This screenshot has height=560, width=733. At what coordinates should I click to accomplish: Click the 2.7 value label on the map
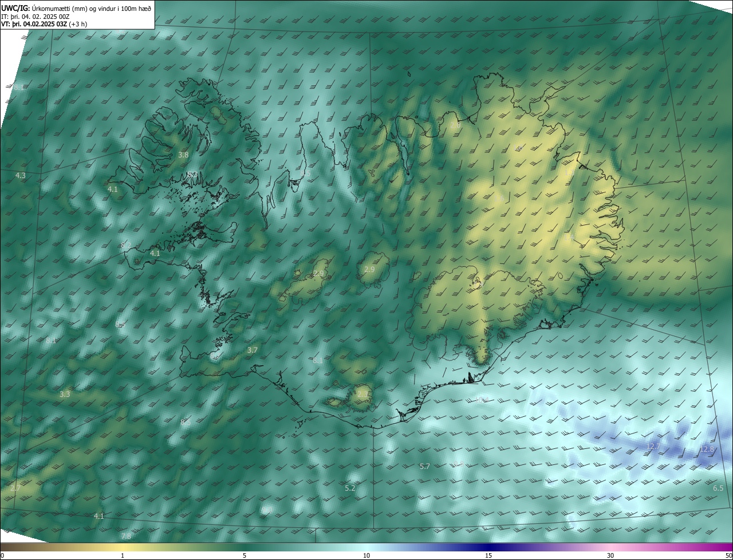tap(15, 488)
